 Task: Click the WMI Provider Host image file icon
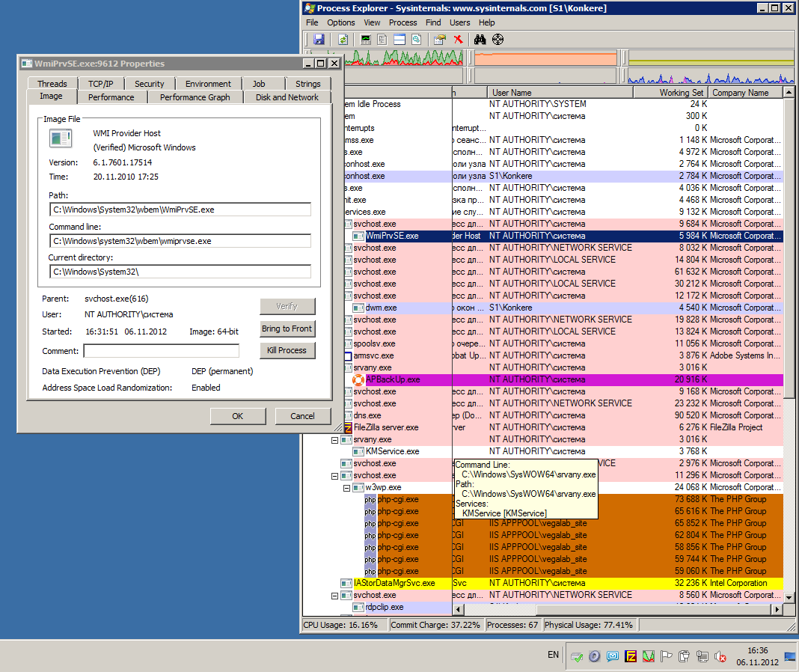click(60, 138)
